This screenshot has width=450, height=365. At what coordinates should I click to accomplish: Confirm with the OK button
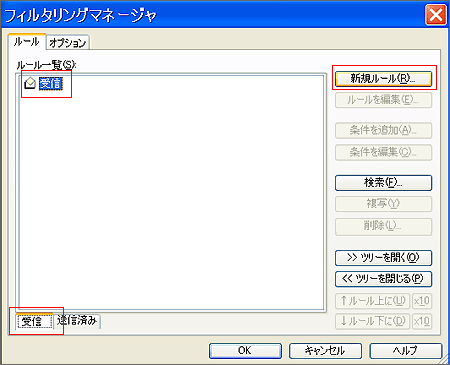coord(245,351)
